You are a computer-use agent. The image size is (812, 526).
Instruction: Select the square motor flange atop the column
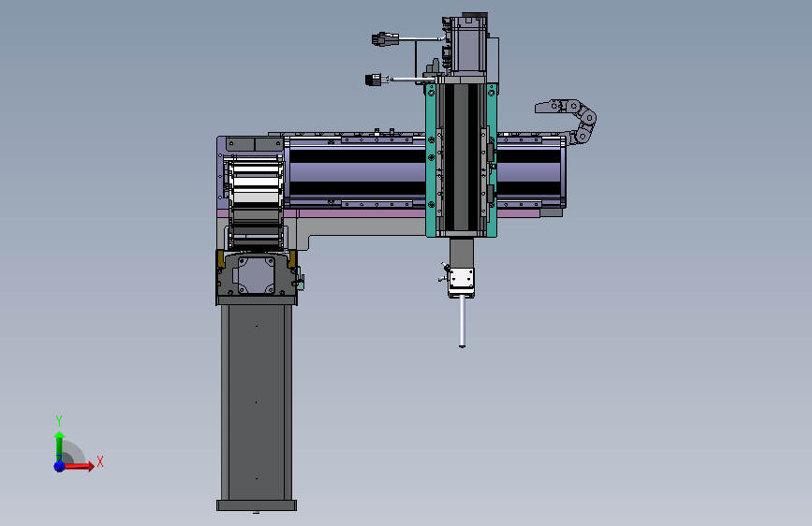[256, 275]
